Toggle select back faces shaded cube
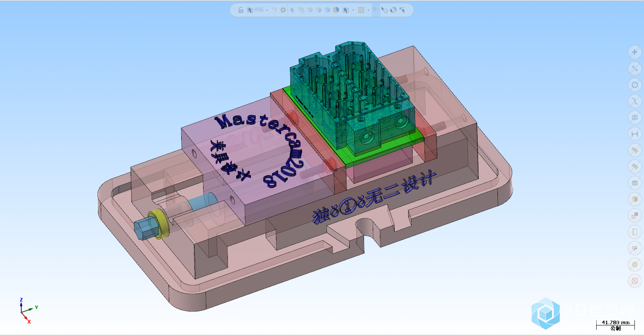This screenshot has height=335, width=644. [336, 10]
